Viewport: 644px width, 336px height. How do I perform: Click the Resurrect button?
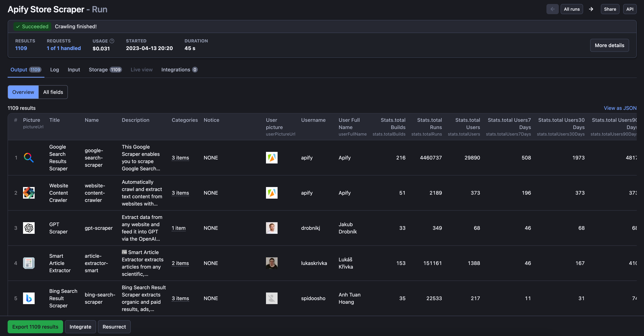pyautogui.click(x=114, y=327)
